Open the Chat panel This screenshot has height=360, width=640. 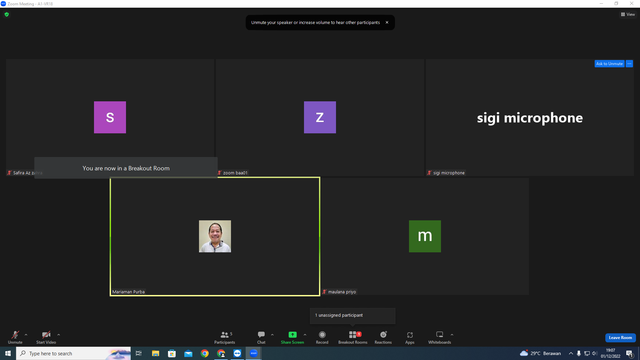[261, 337]
